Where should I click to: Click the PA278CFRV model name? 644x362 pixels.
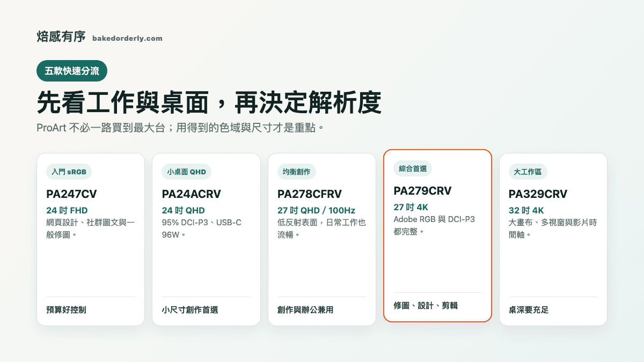[310, 194]
